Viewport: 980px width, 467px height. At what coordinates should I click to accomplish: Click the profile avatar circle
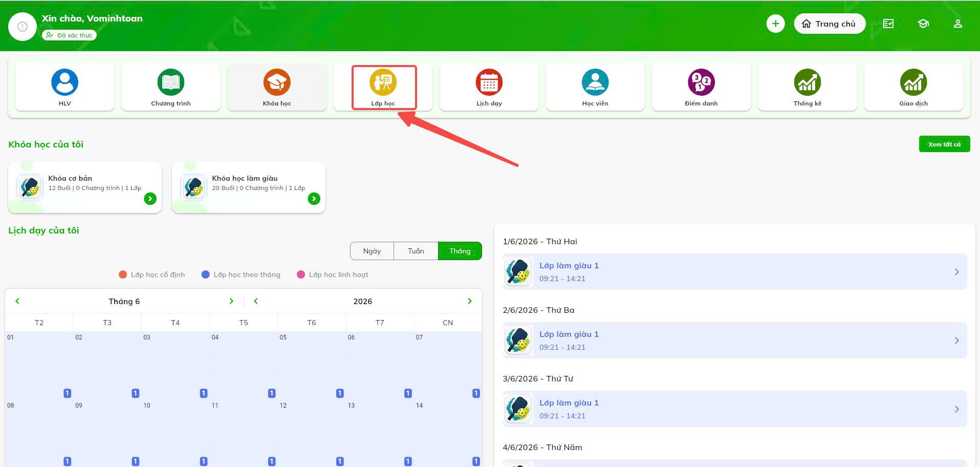tap(23, 27)
